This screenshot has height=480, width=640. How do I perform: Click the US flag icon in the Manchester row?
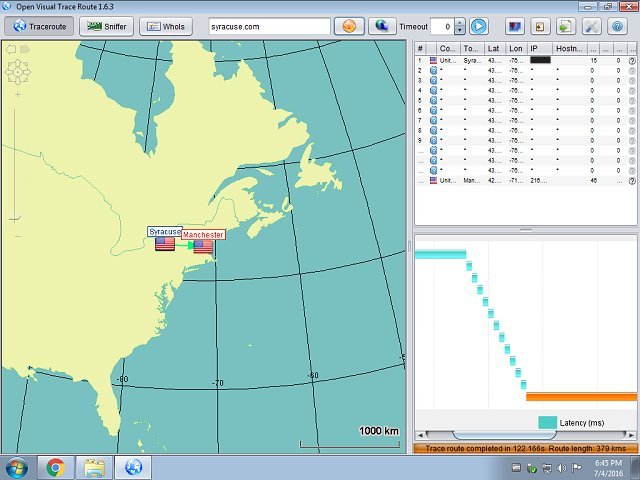pos(433,180)
